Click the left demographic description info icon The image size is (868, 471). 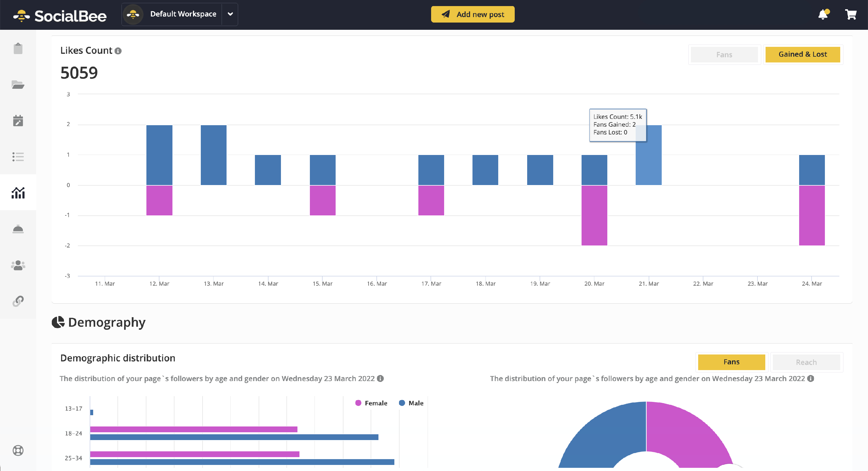pyautogui.click(x=380, y=378)
